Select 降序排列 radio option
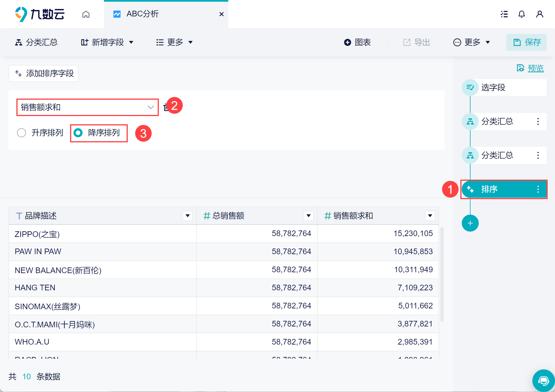The width and height of the screenshot is (555, 392). [78, 133]
